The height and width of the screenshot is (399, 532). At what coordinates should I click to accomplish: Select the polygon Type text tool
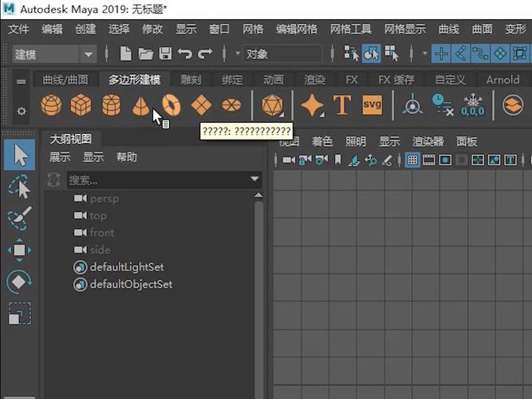(x=342, y=105)
